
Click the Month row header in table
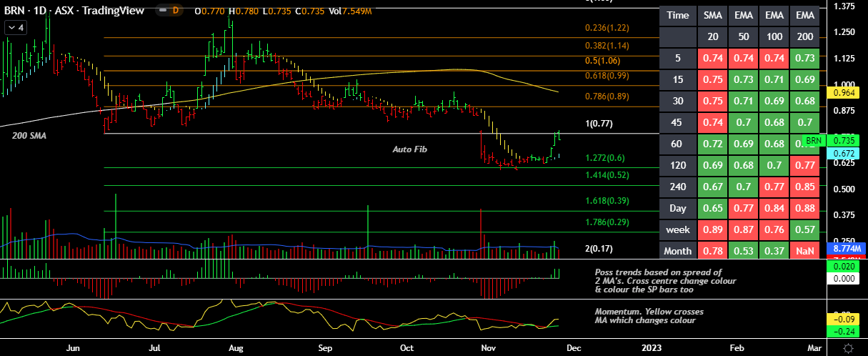677,251
